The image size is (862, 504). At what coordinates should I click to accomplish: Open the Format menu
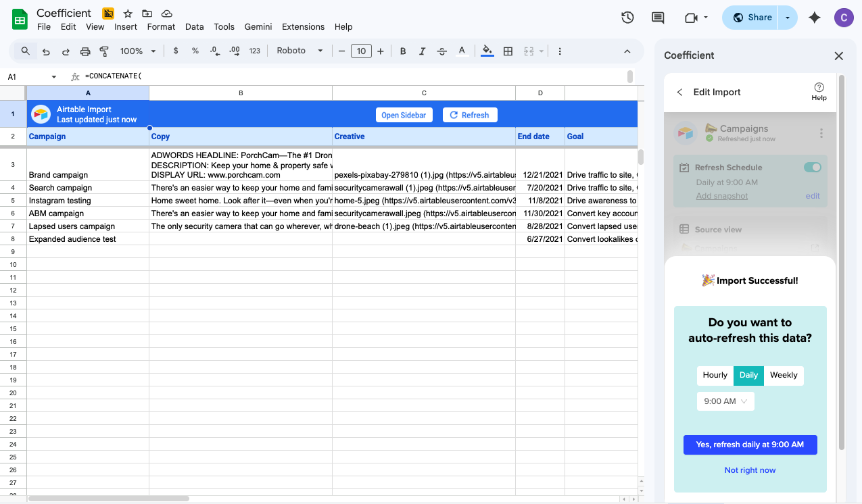161,27
